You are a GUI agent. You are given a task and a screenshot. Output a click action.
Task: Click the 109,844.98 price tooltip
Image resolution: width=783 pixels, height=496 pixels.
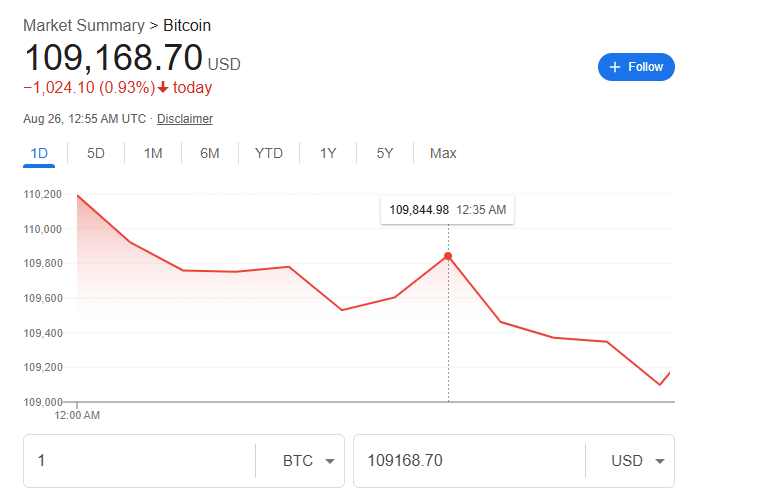[x=447, y=210]
